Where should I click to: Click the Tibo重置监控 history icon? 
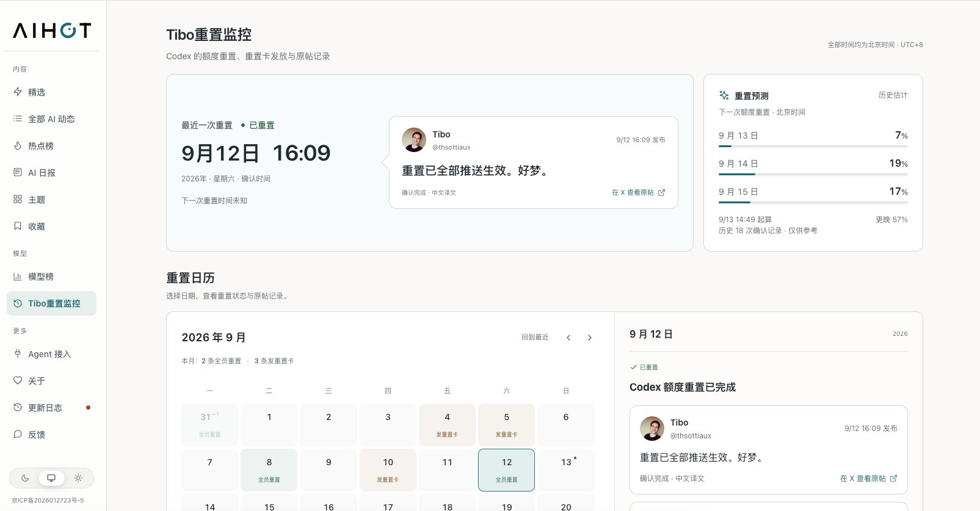coord(18,303)
